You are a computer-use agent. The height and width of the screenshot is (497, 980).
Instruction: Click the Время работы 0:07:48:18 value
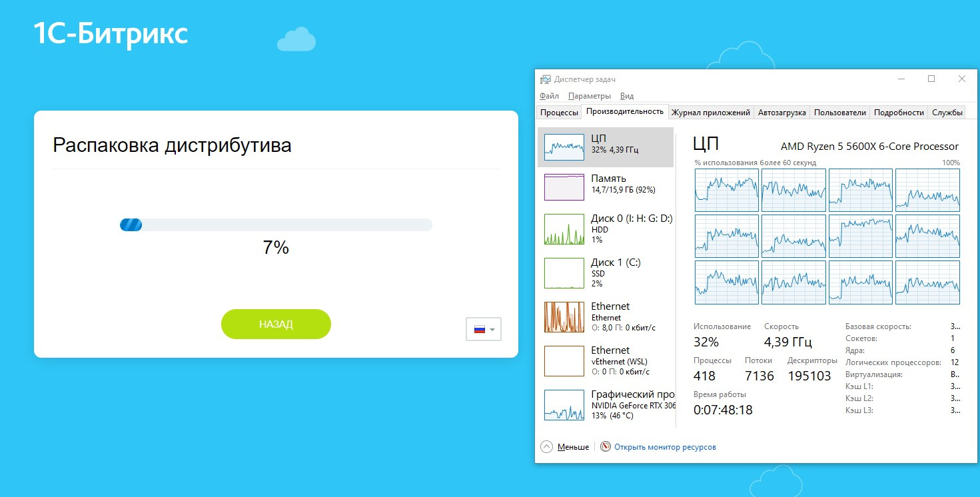[723, 410]
